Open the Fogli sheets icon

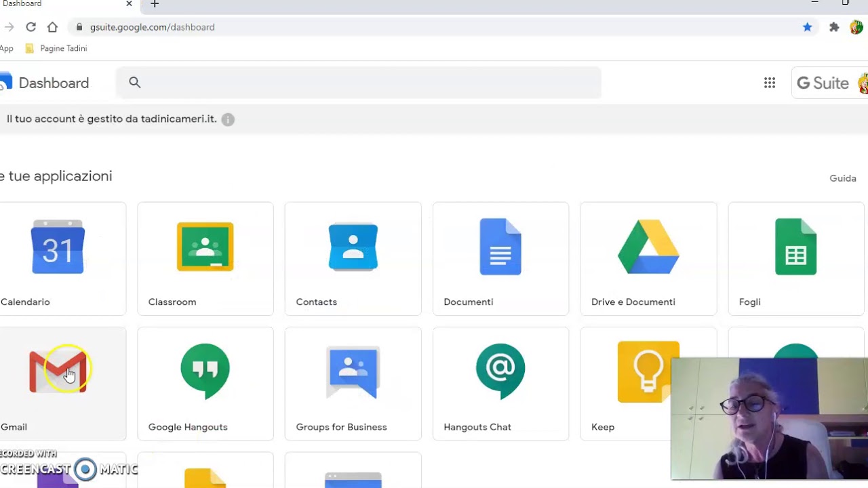click(x=796, y=247)
